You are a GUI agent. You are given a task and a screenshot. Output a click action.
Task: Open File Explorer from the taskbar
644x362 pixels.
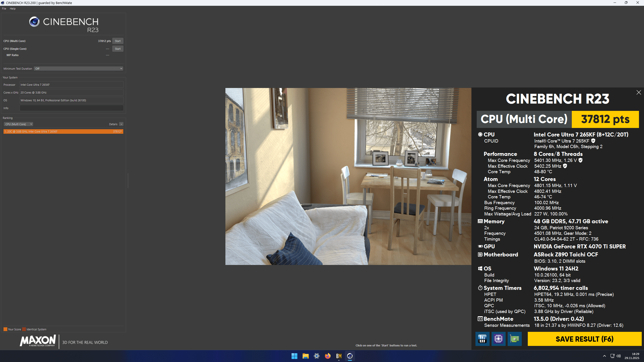[305, 356]
